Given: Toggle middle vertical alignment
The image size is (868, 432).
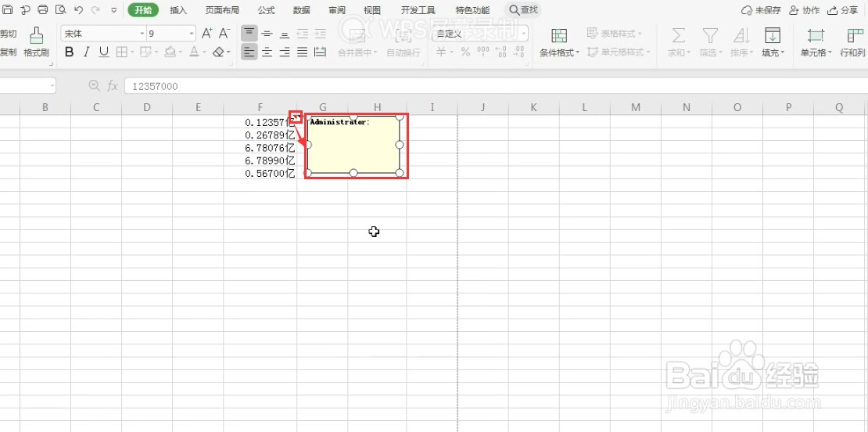Looking at the screenshot, I should pyautogui.click(x=267, y=33).
